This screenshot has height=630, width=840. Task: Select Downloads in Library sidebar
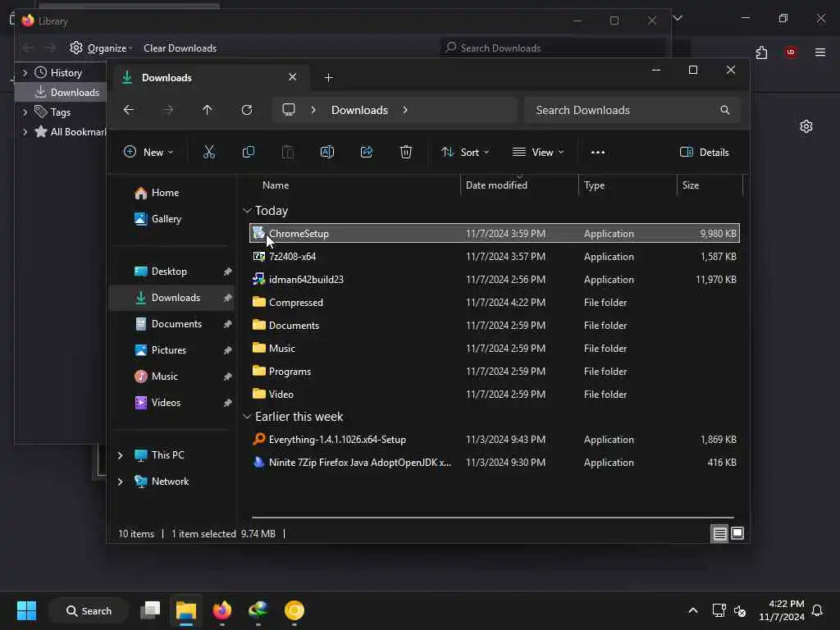(61, 92)
